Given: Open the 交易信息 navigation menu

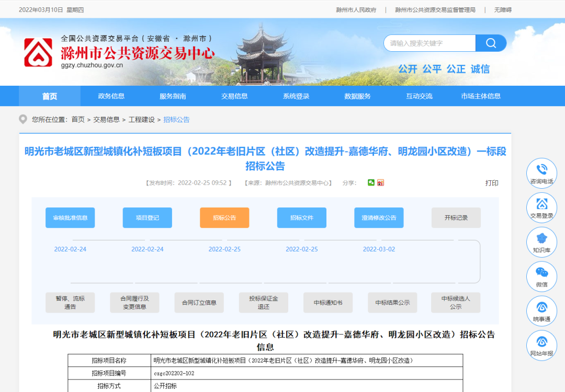Looking at the screenshot, I should [x=234, y=96].
